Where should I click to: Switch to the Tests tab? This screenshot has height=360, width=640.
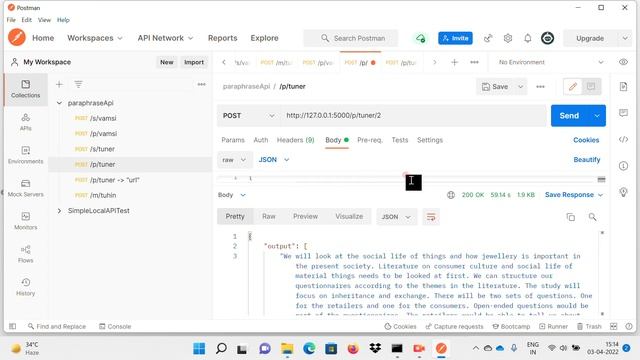tap(400, 140)
